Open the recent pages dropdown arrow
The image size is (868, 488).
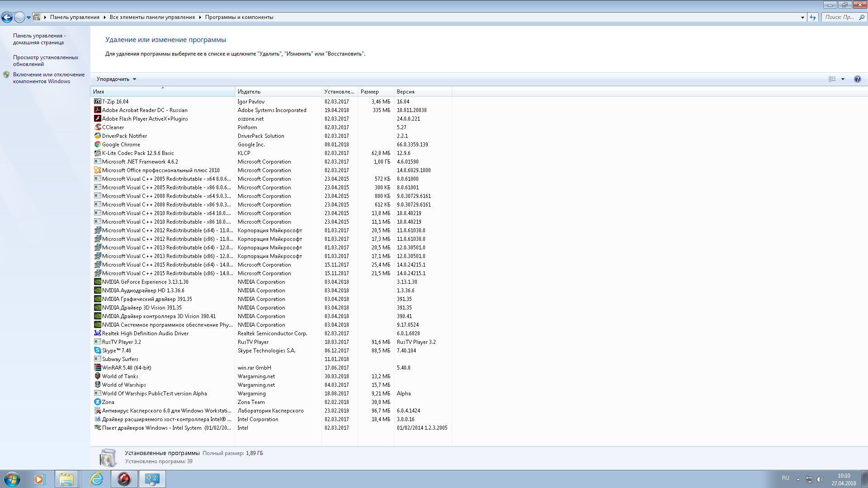pos(28,17)
